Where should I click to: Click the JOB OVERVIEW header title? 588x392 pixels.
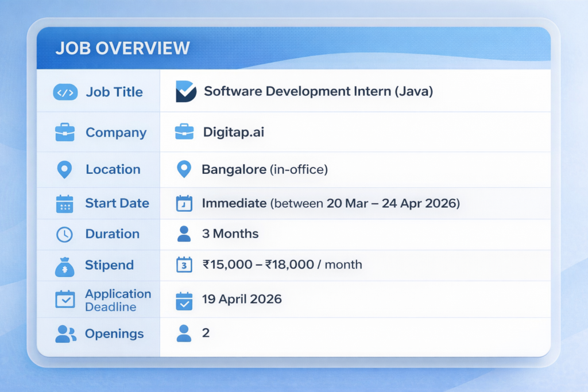point(122,48)
